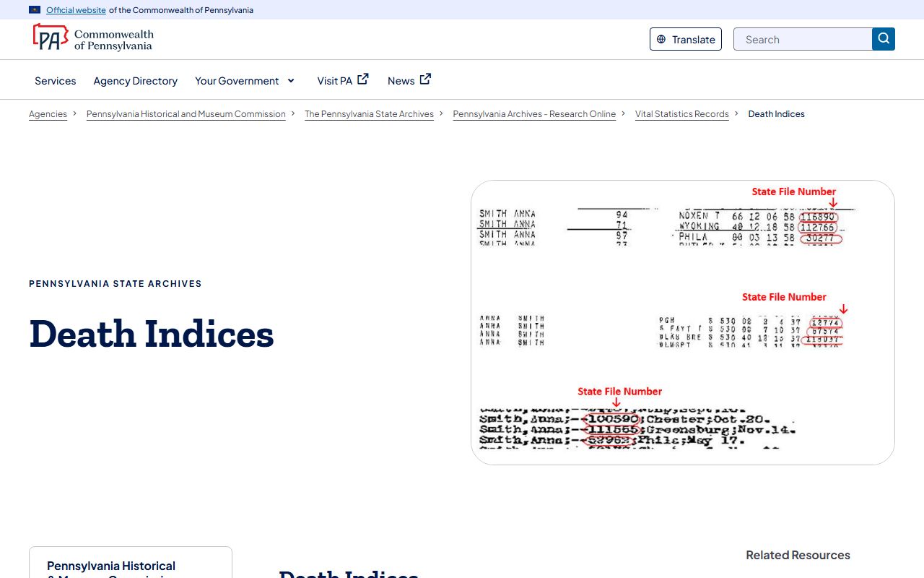Expand the Your Government dropdown
This screenshot has width=924, height=578.
tap(245, 81)
